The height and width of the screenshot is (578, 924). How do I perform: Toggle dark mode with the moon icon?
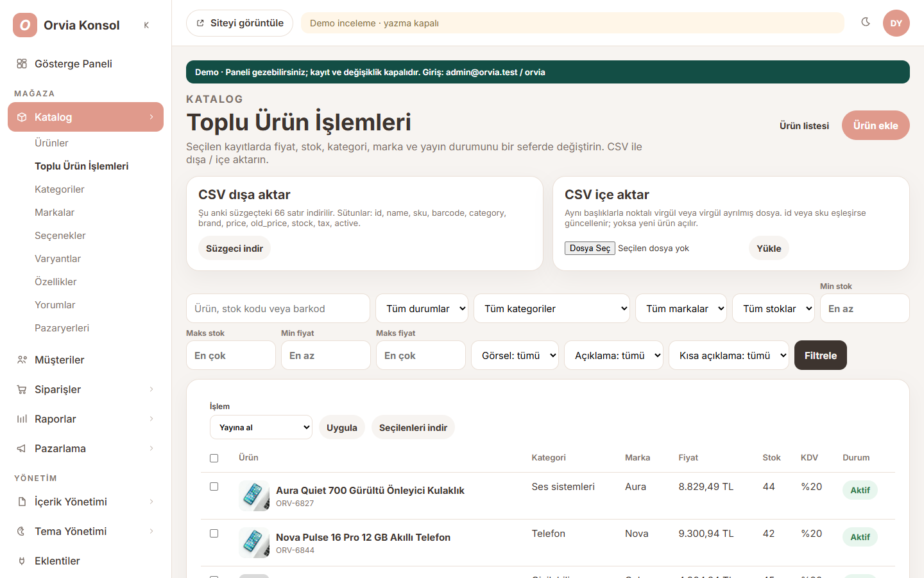866,22
